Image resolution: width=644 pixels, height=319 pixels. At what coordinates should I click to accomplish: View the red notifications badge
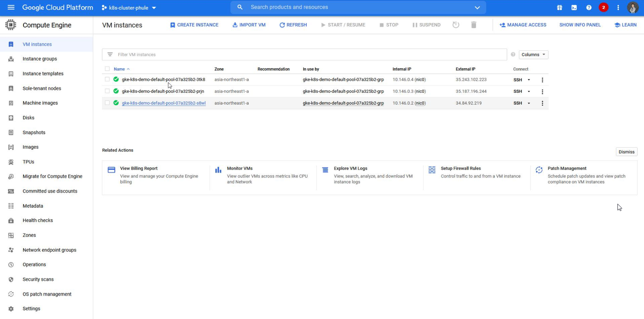(x=603, y=7)
